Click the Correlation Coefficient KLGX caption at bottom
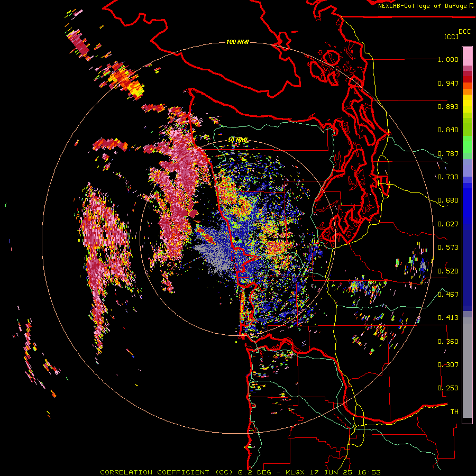The image size is (476, 476). [x=240, y=472]
